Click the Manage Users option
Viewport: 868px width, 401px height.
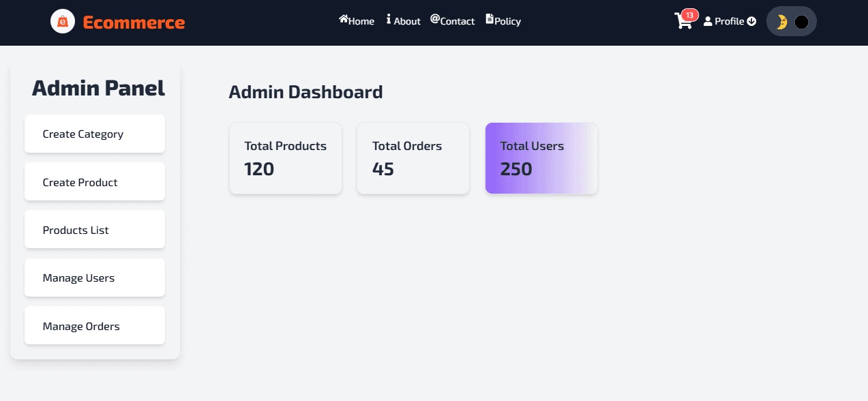tap(94, 278)
